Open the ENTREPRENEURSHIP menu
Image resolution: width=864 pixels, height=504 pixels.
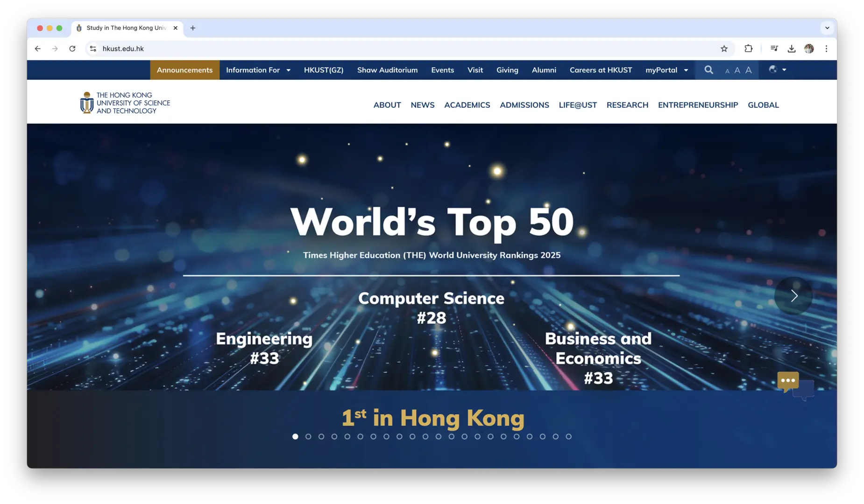(698, 105)
